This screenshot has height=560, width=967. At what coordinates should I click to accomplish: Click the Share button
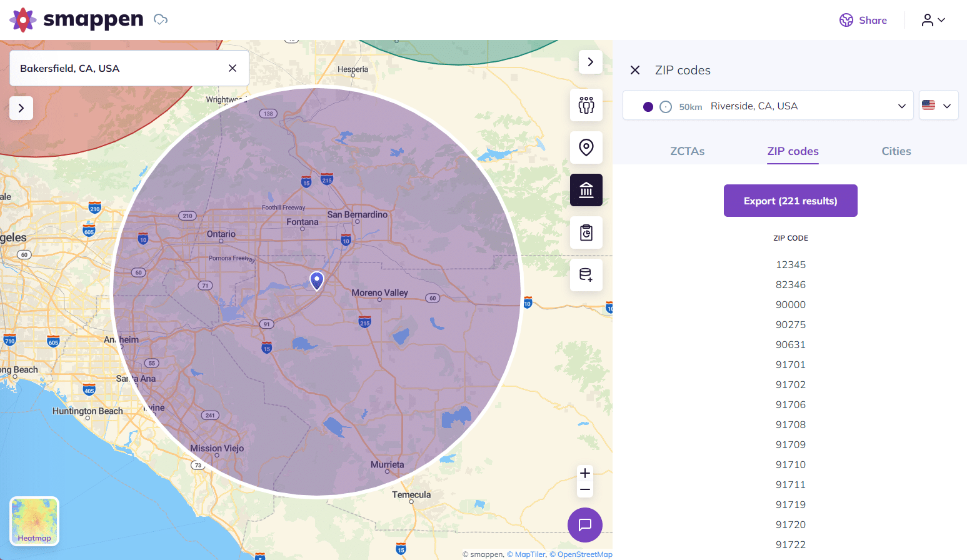863,20
